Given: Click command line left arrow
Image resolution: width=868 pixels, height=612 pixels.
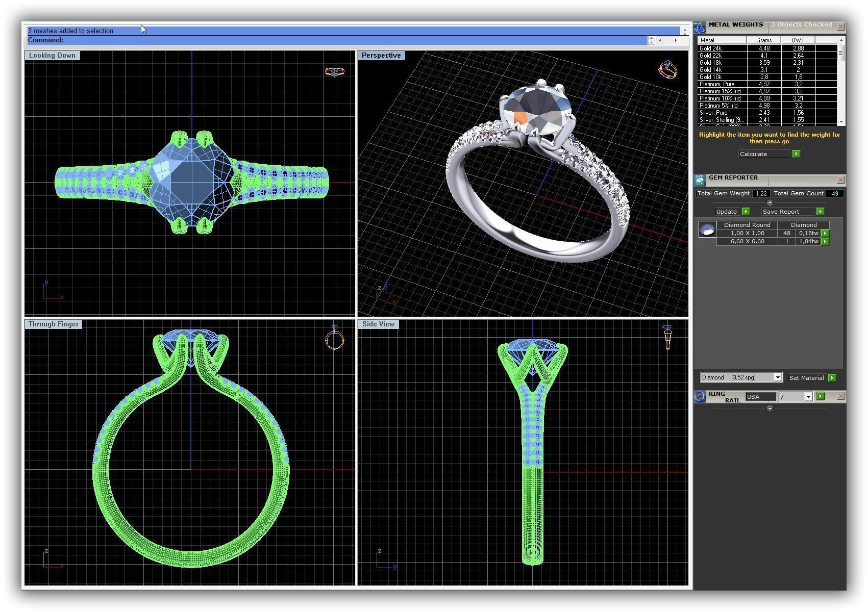Looking at the screenshot, I should point(660,40).
